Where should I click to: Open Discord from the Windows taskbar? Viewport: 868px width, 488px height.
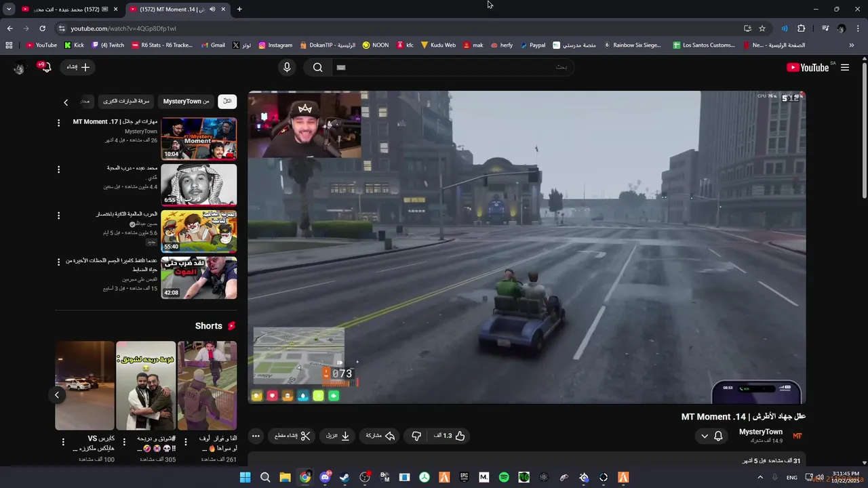[x=325, y=477]
